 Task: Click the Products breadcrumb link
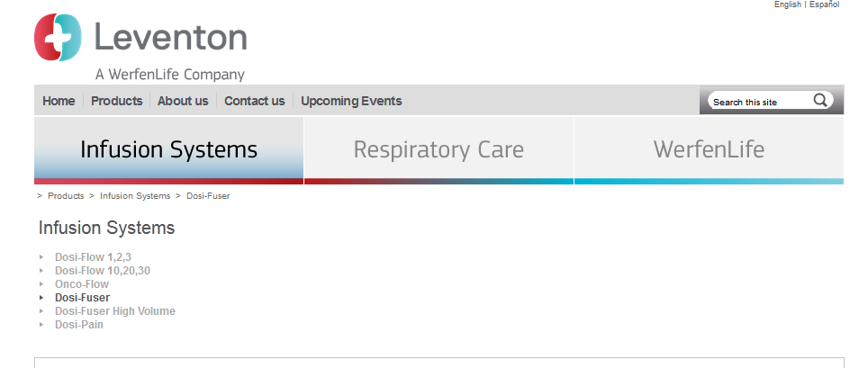(x=66, y=195)
